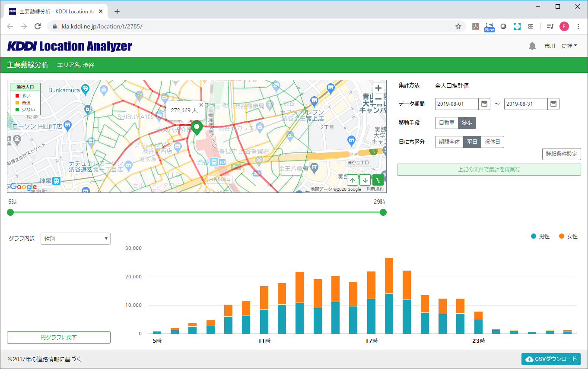Viewport: 588px width, 369px height.
Task: Open the end date calendar icon
Action: tap(553, 104)
